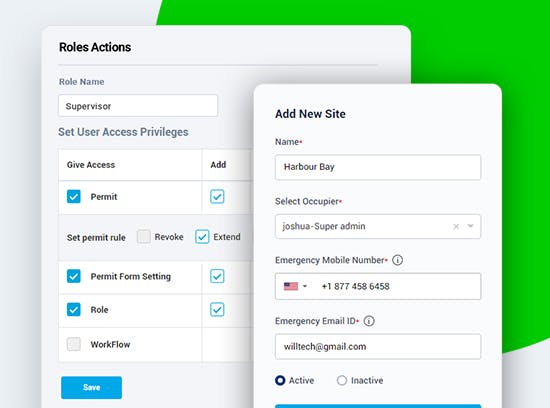This screenshot has width=550, height=408.
Task: Open the country code dropdown arrow
Action: (305, 286)
